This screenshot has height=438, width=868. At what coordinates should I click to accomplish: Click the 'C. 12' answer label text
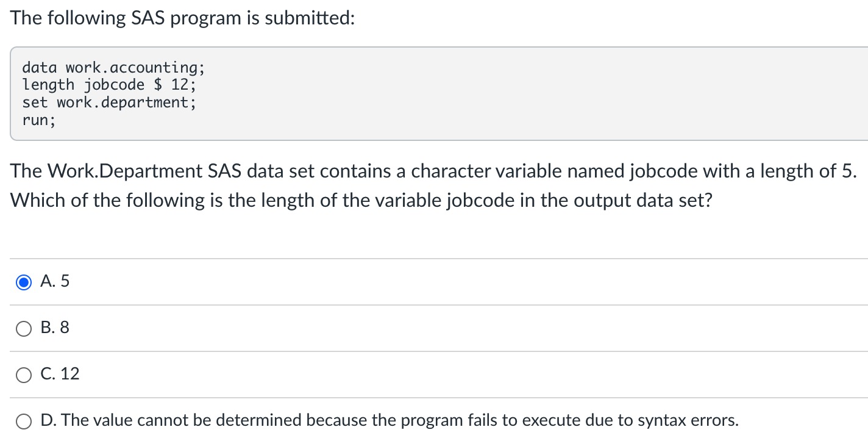point(60,375)
